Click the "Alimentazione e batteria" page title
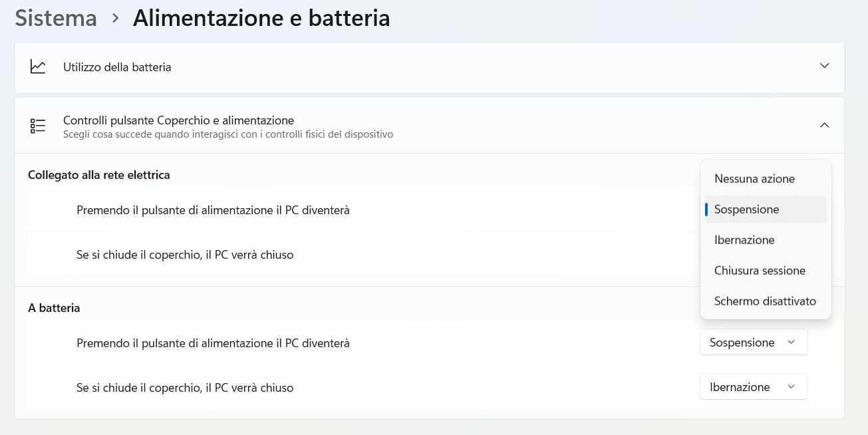The width and height of the screenshot is (868, 435). point(261,18)
